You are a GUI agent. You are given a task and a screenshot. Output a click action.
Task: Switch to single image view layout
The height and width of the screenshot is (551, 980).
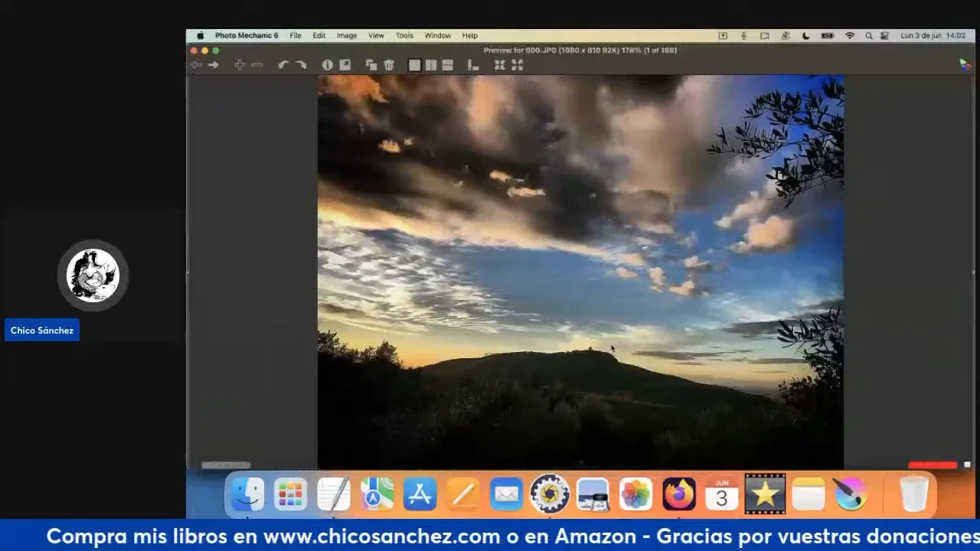click(x=414, y=65)
